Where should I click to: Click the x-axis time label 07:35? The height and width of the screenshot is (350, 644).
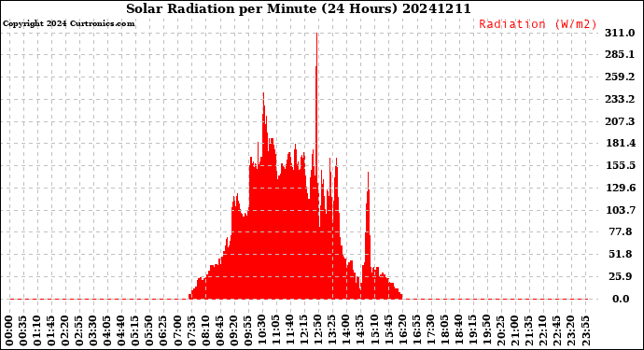point(191,331)
